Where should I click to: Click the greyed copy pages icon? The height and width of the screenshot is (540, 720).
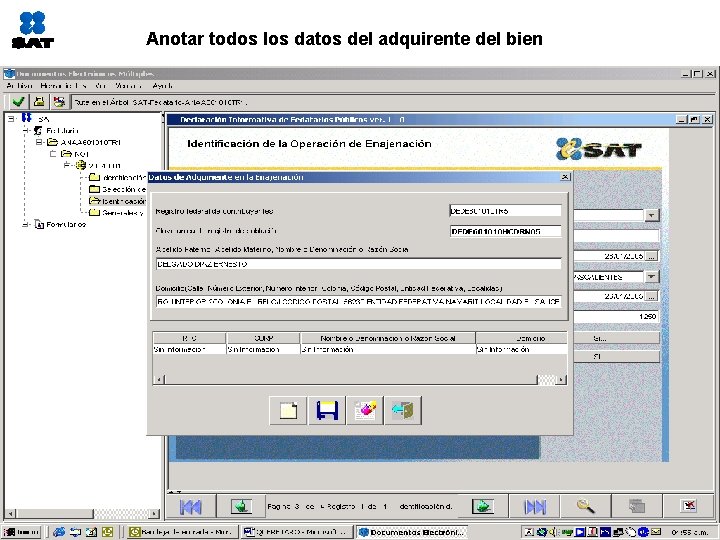[x=637, y=507]
